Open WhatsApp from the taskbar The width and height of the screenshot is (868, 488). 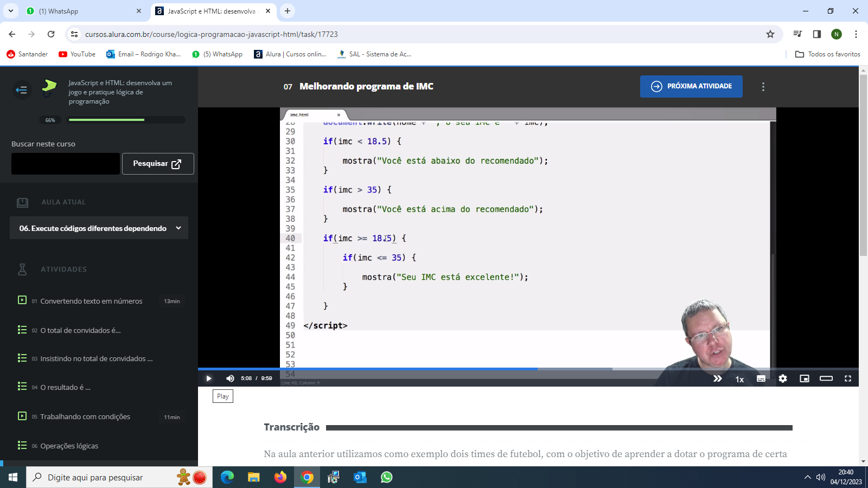click(387, 477)
